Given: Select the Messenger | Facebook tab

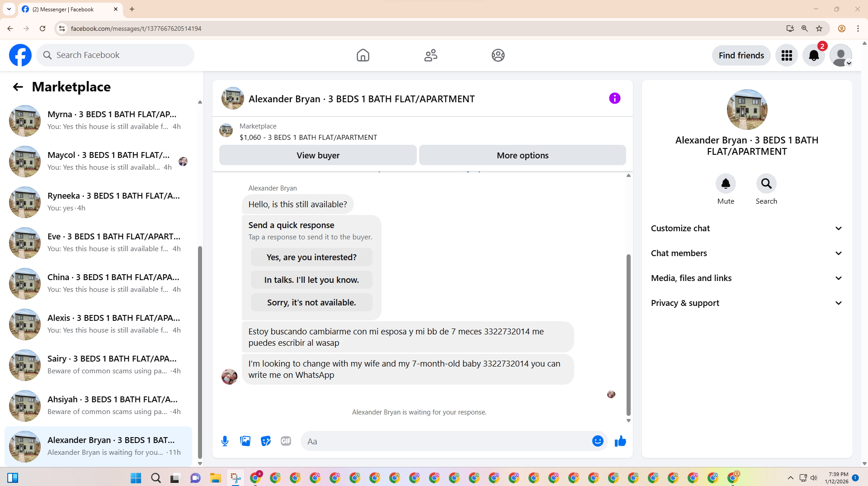Looking at the screenshot, I should (70, 9).
